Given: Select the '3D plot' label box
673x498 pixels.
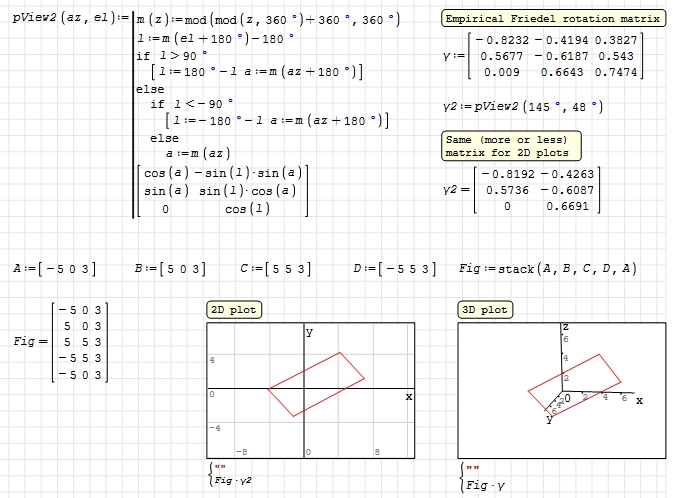Looking at the screenshot, I should coord(484,310).
